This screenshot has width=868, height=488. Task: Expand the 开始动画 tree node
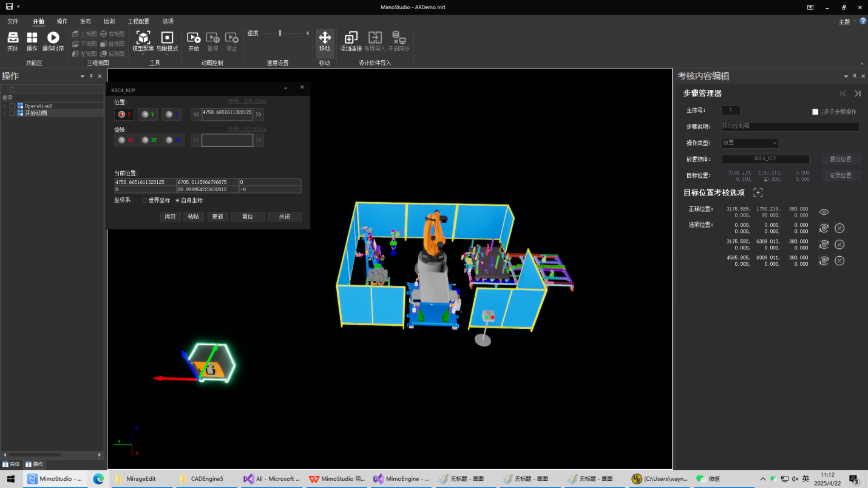coord(5,114)
